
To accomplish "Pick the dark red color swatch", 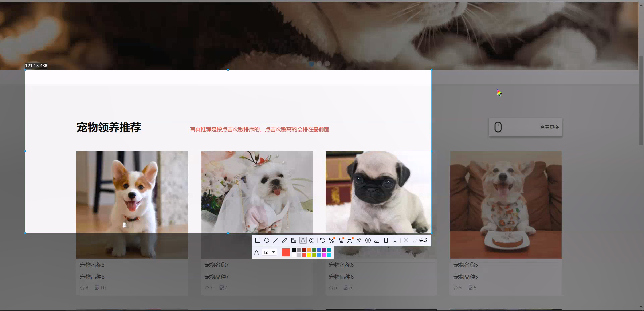I will pos(304,250).
